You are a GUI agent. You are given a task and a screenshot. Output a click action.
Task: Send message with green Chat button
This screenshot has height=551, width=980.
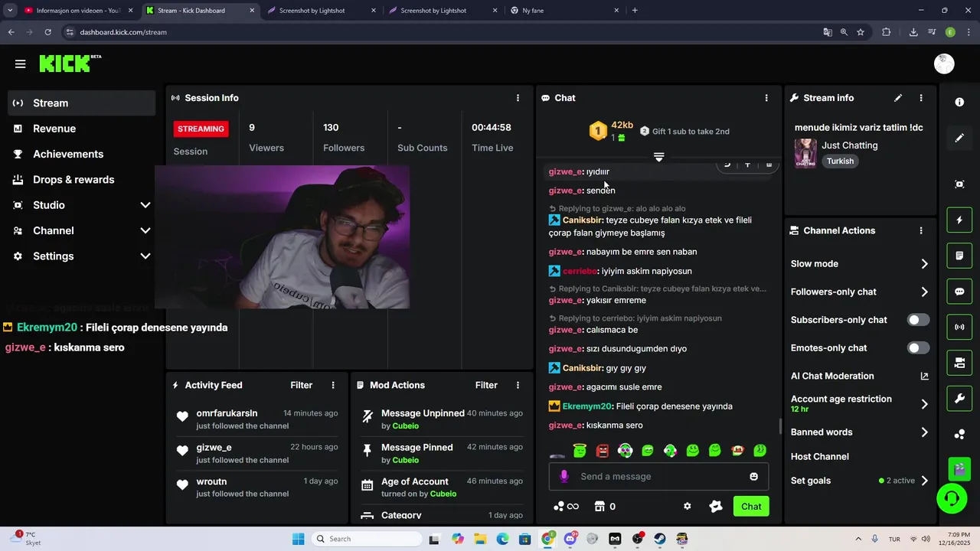[751, 506]
